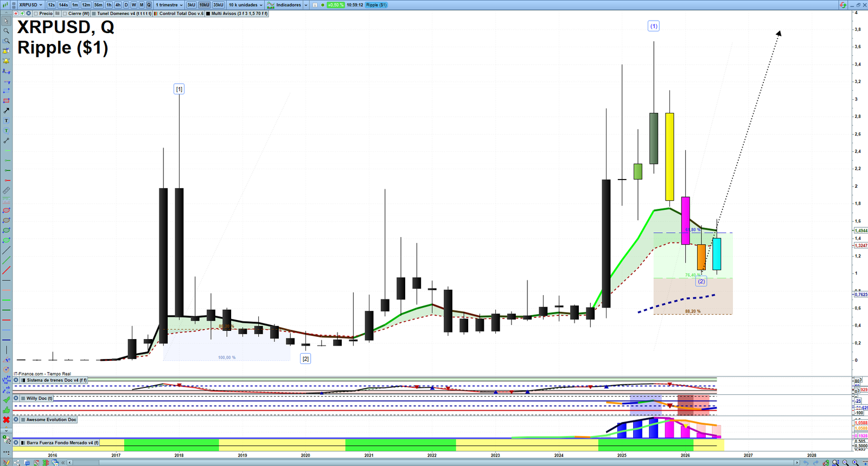This screenshot has height=466, width=868.
Task: Click the (1) wave label on chart
Action: pos(654,26)
